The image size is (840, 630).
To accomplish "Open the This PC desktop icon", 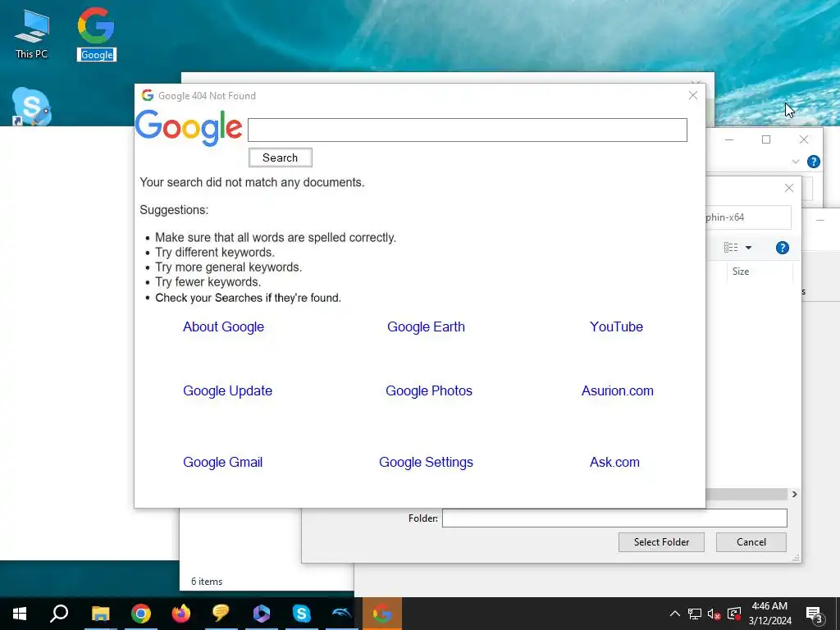I will pyautogui.click(x=32, y=34).
